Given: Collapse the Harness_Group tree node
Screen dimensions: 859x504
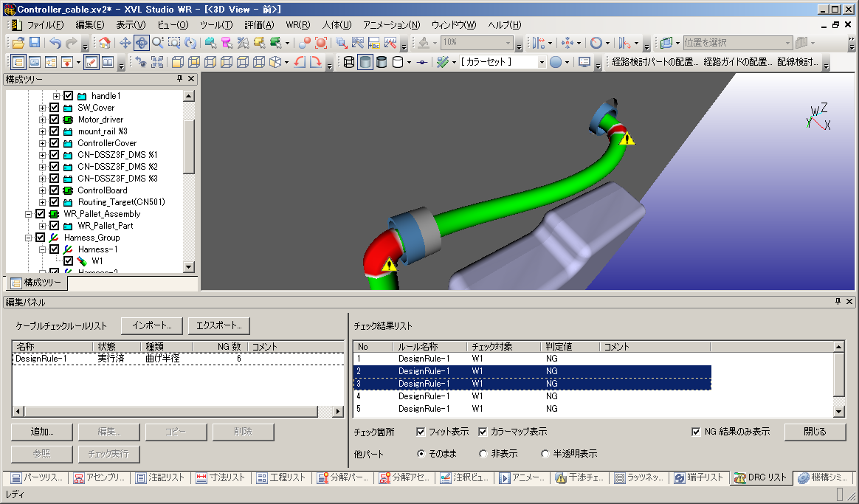Looking at the screenshot, I should pos(29,238).
